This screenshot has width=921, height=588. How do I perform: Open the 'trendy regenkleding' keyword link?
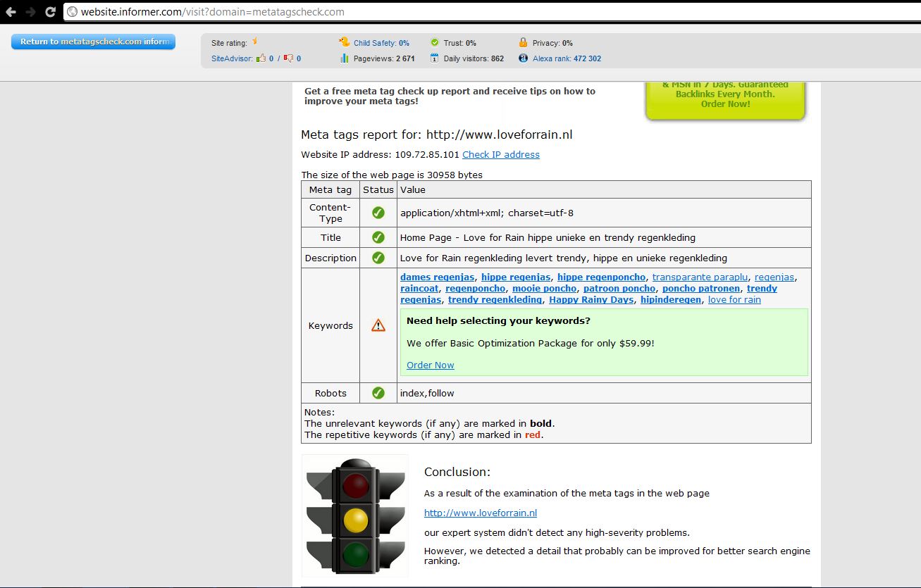(x=495, y=300)
